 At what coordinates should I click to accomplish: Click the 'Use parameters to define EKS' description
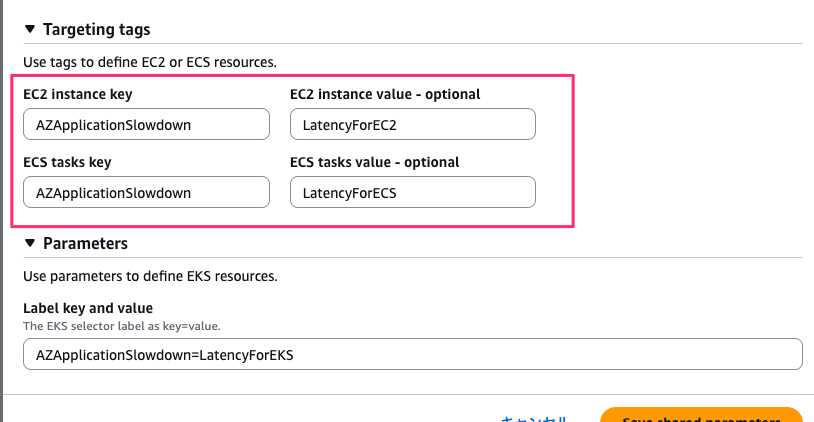(x=150, y=275)
